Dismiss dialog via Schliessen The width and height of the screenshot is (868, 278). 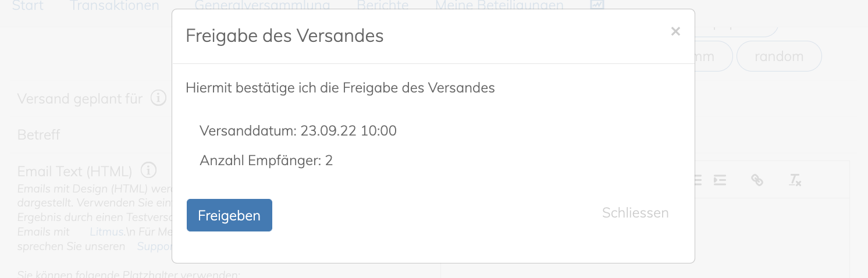point(635,213)
